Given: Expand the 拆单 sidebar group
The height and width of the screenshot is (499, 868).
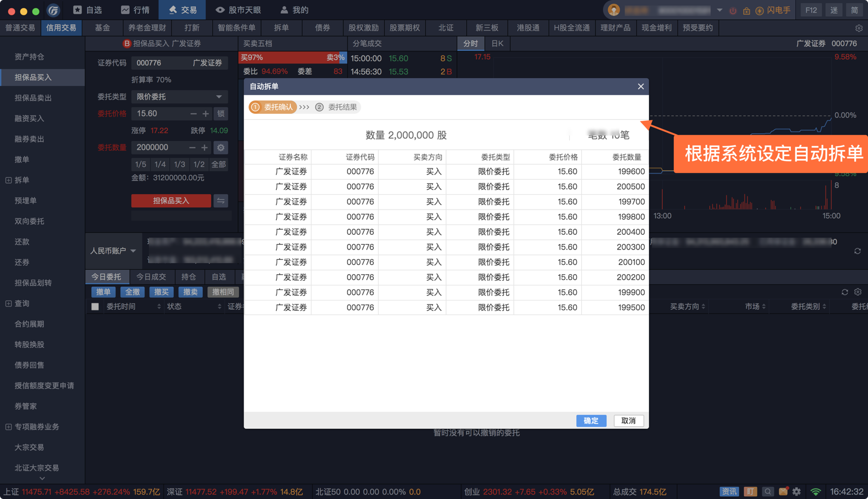Looking at the screenshot, I should [8, 180].
